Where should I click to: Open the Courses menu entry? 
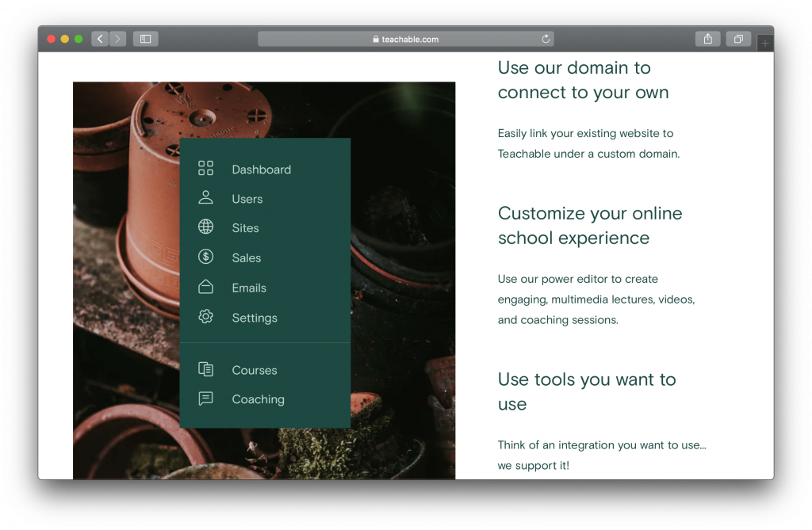point(255,371)
